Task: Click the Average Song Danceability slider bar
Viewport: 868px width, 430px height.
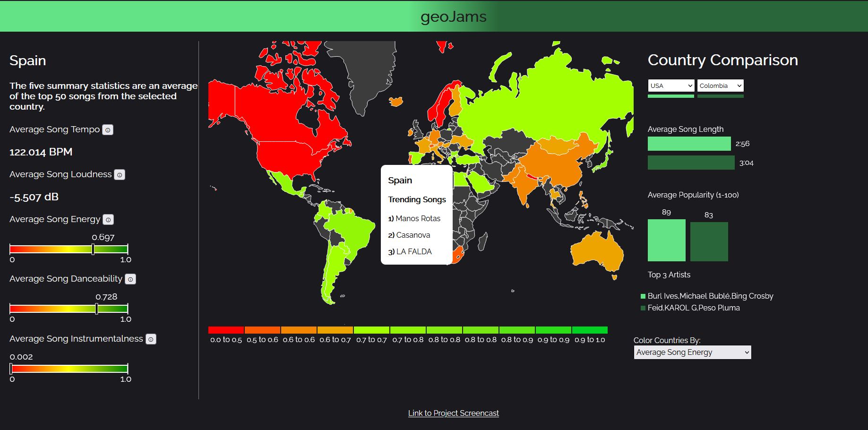Action: 69,309
